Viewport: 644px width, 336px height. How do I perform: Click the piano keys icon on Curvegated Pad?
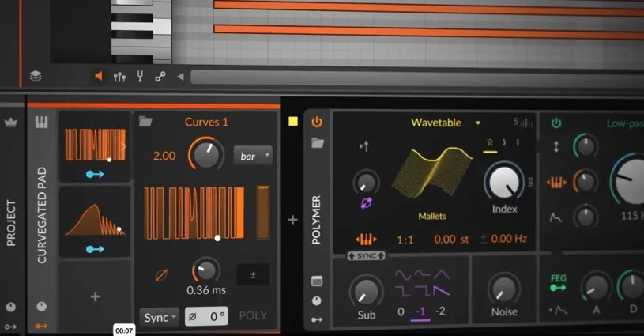[x=41, y=122]
